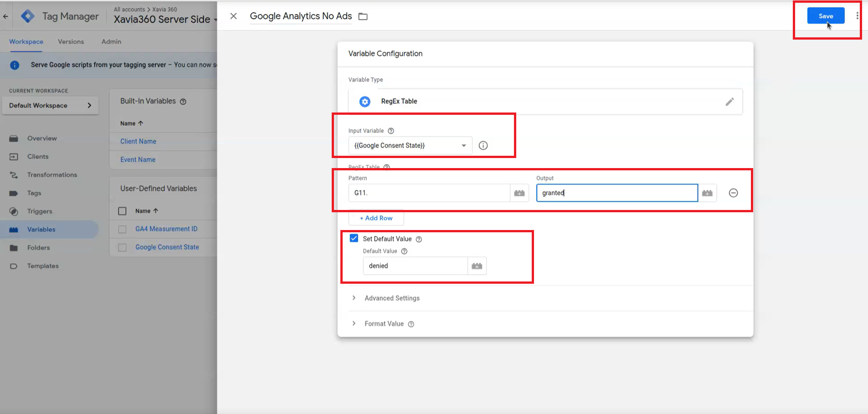Insert a variable into the Output field

coord(707,193)
